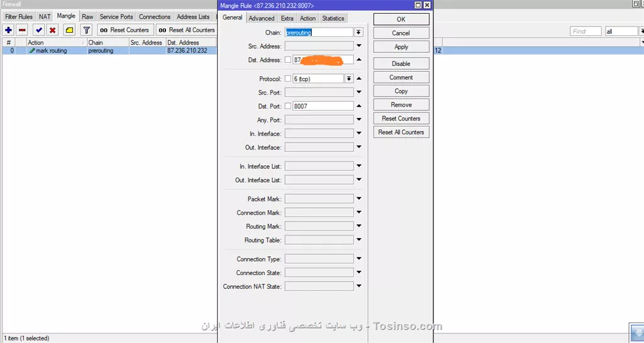Click the Chain column header in rule list
Screen dimensions: 644x343
(x=107, y=42)
